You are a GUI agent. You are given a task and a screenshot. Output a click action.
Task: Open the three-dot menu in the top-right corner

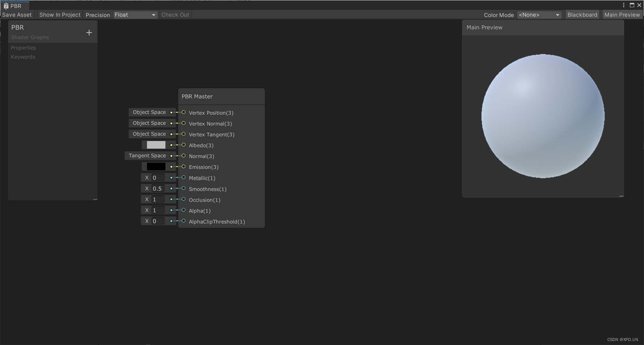pos(623,5)
